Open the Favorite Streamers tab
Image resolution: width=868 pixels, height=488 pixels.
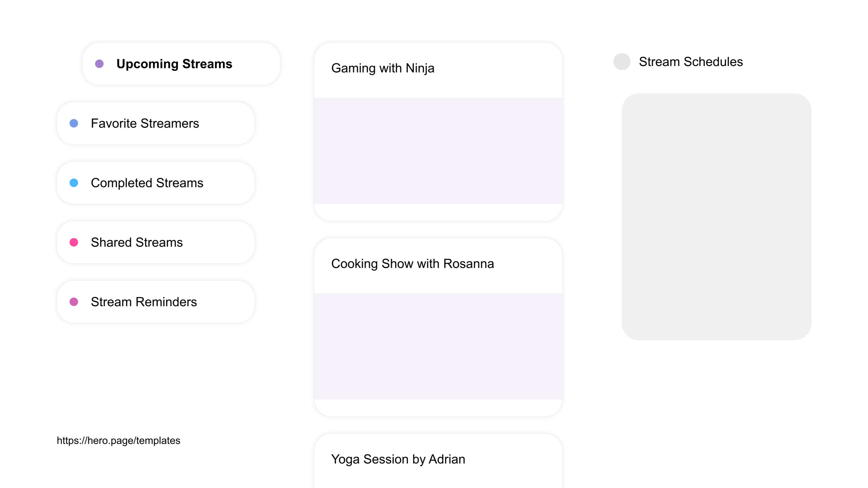point(156,123)
